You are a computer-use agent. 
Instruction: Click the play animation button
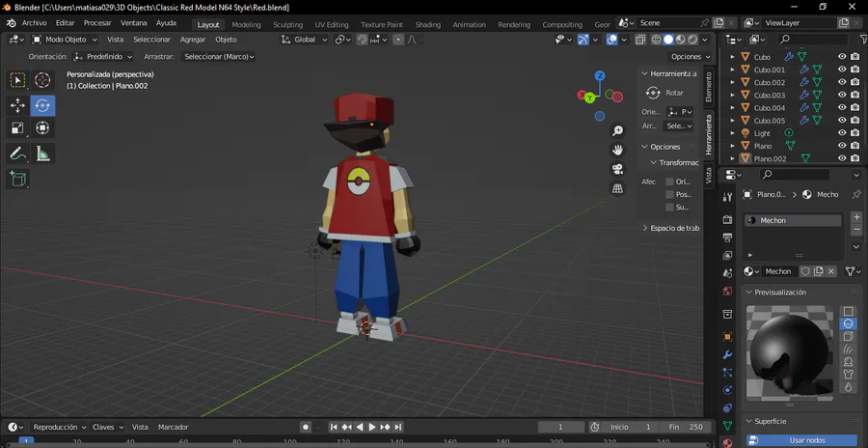pyautogui.click(x=372, y=427)
